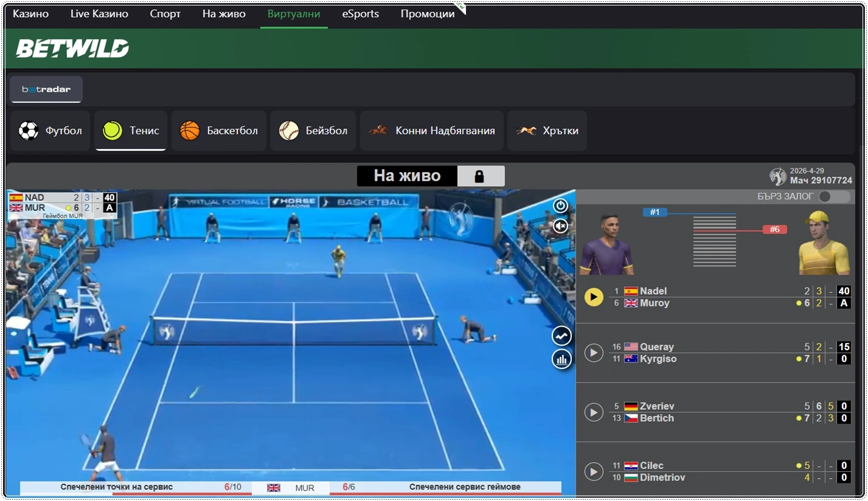Open the На живо top menu item

coord(224,14)
